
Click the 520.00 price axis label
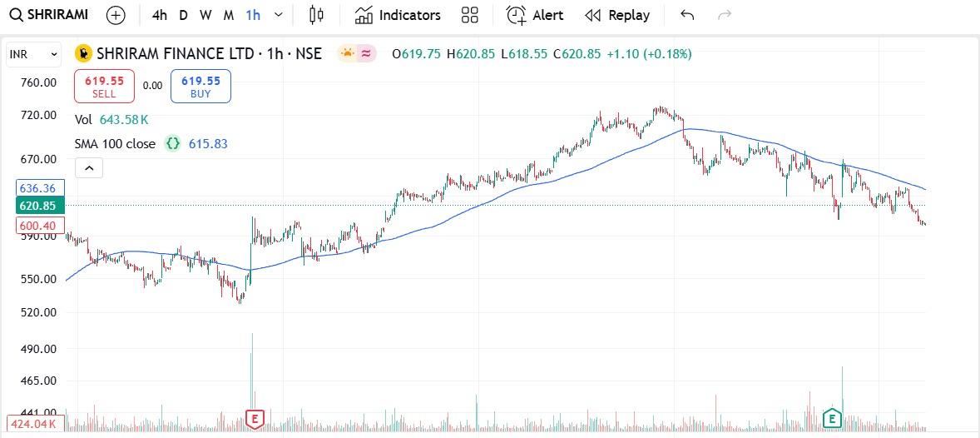coord(38,312)
